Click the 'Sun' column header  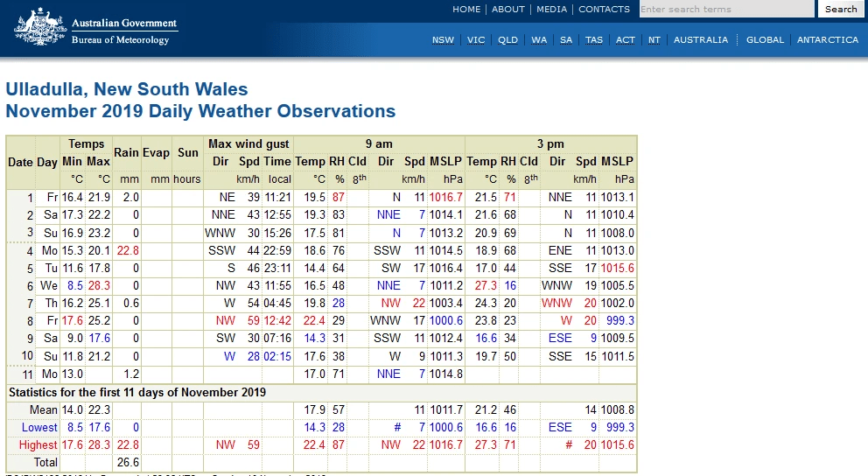coord(187,153)
